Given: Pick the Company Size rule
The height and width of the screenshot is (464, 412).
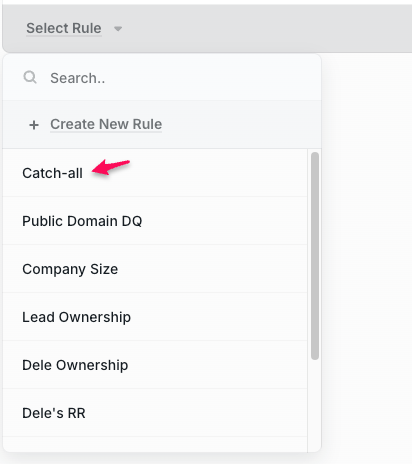Looking at the screenshot, I should click(70, 269).
